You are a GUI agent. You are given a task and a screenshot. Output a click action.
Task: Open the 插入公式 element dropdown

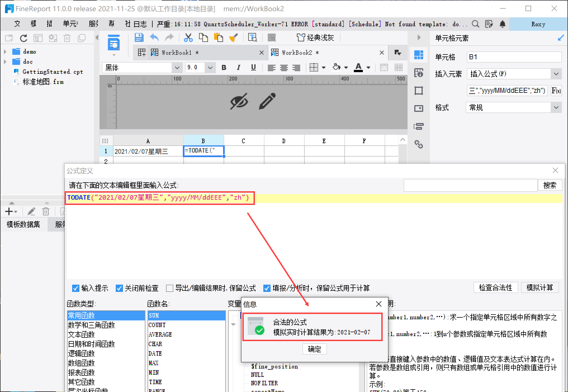[x=556, y=74]
